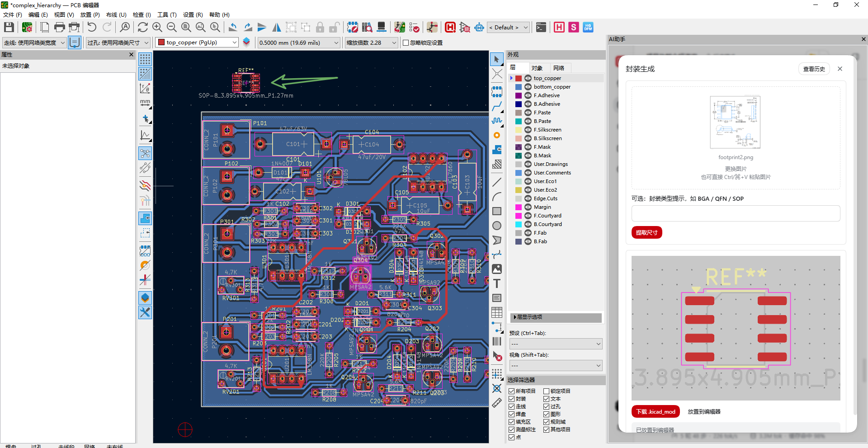Toggle visibility of Edge.Cuts layer
The height and width of the screenshot is (448, 868).
528,198
